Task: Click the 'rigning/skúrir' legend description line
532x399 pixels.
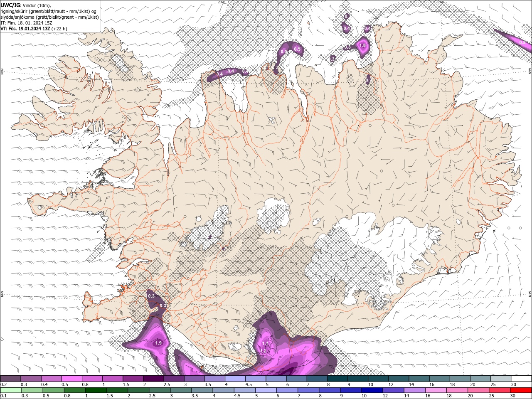Action: click(49, 11)
